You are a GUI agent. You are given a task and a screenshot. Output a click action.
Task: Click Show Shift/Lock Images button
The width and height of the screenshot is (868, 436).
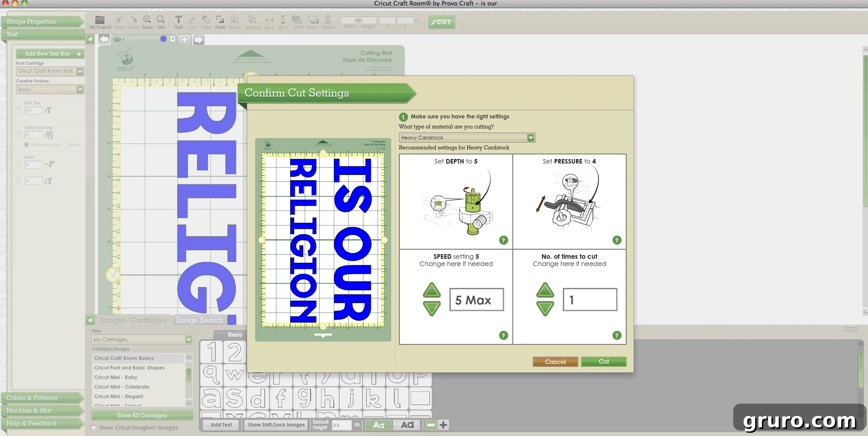[276, 425]
